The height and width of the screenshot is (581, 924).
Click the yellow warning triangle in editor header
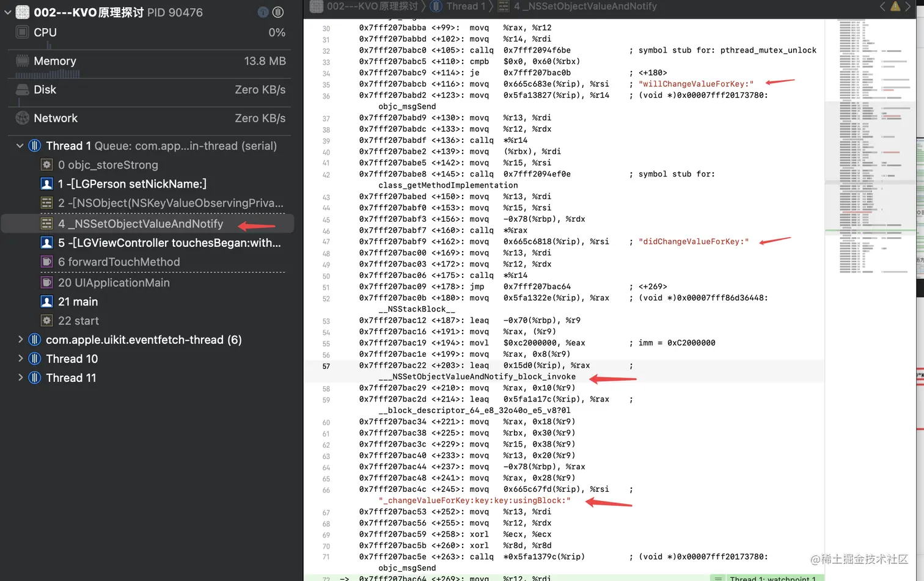pos(895,6)
